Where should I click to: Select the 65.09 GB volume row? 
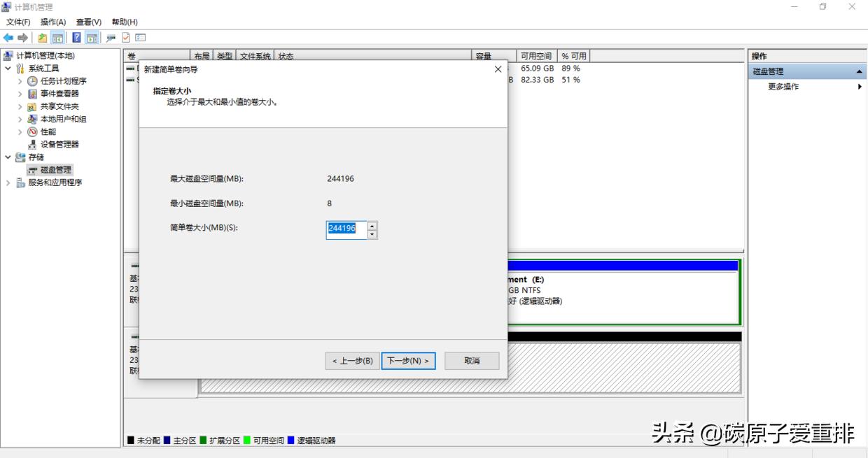(433, 69)
